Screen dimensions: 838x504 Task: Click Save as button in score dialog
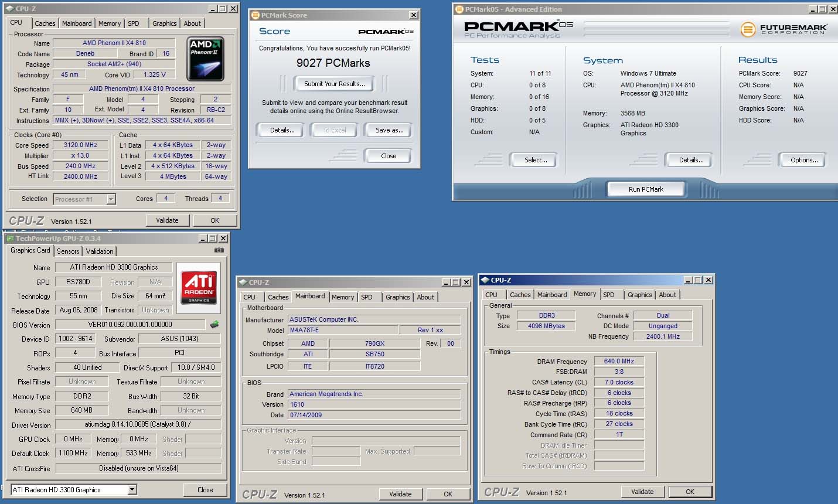[389, 130]
